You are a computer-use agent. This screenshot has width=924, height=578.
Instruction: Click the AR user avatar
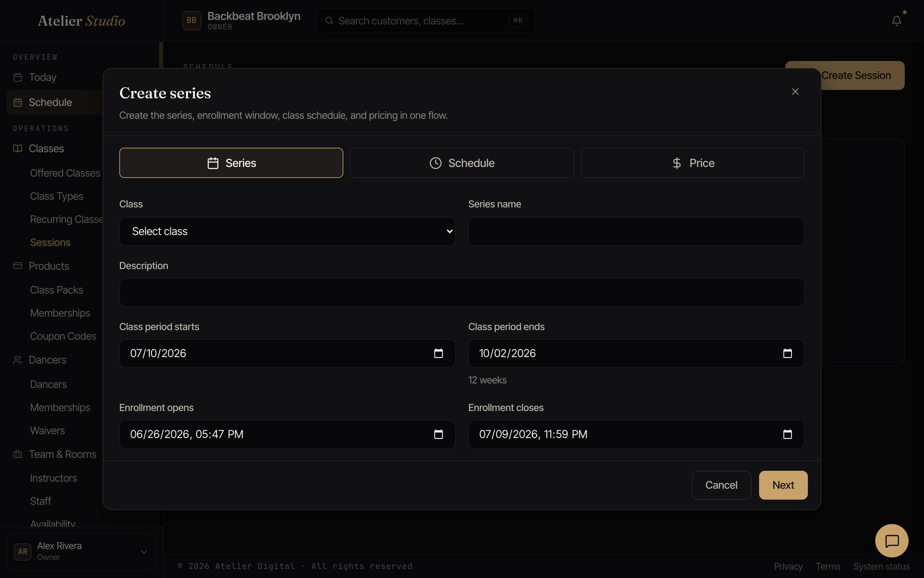pos(22,552)
